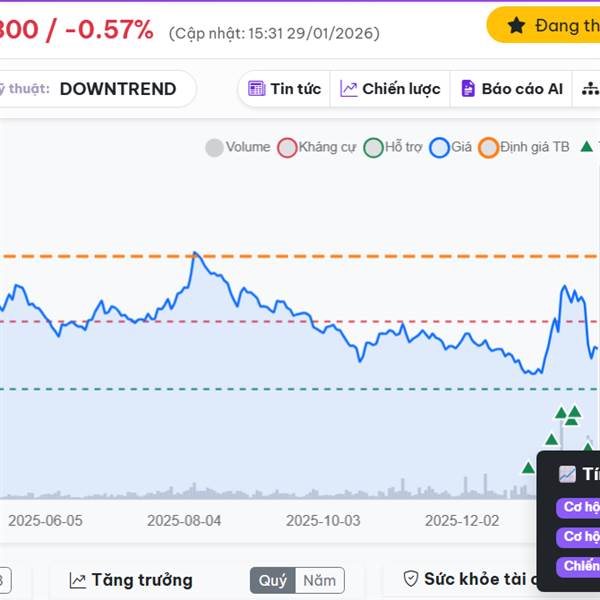The width and height of the screenshot is (600, 600).
Task: Toggle the Định giá TB legend item
Action: (x=524, y=147)
